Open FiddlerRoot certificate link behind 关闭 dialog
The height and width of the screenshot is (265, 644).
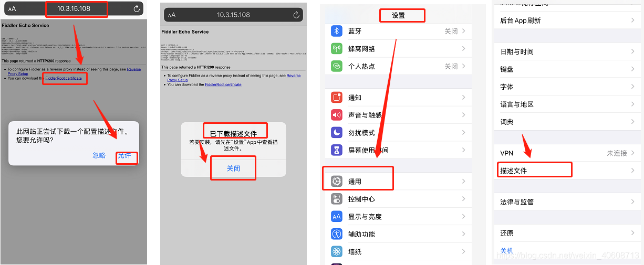223,84
